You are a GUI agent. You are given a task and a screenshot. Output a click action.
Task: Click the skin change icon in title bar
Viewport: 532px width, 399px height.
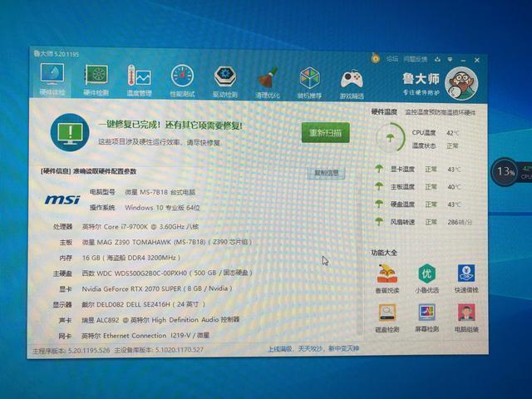click(437, 59)
